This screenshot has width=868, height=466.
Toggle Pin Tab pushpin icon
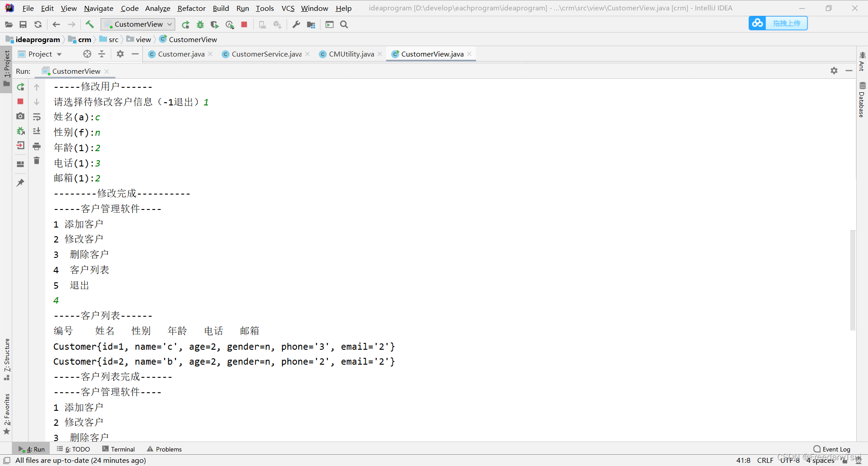[20, 182]
